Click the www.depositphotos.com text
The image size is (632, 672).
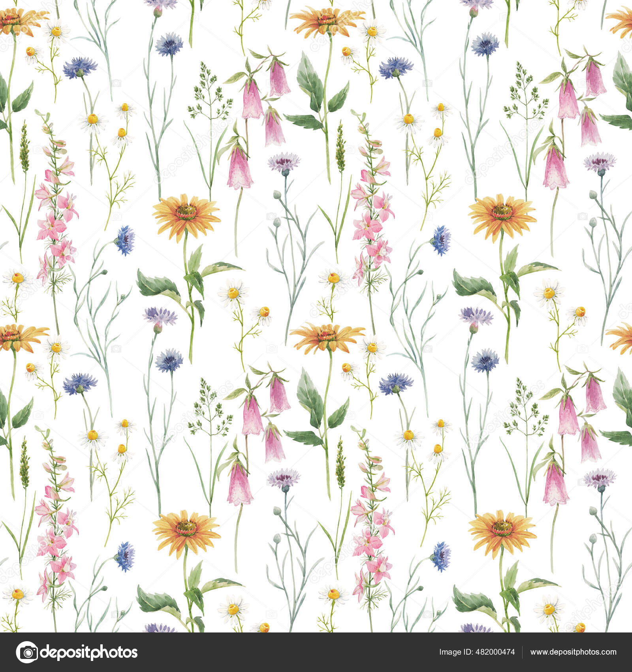pos(574,652)
